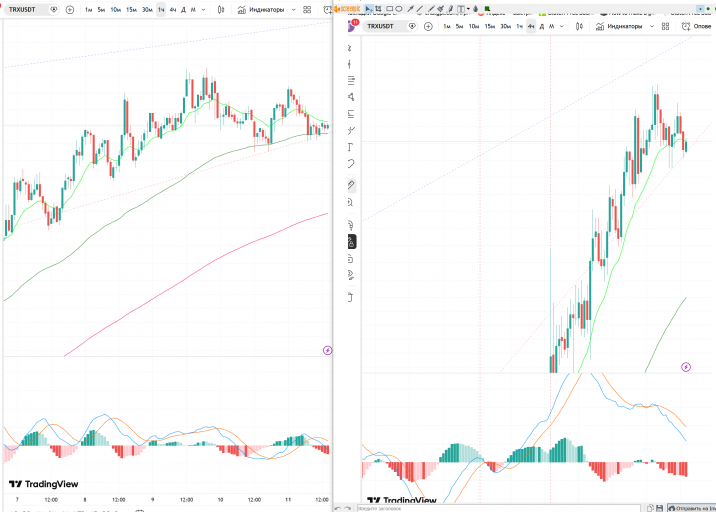
Task: Open candle chart type selector in right chart
Action: point(579,26)
